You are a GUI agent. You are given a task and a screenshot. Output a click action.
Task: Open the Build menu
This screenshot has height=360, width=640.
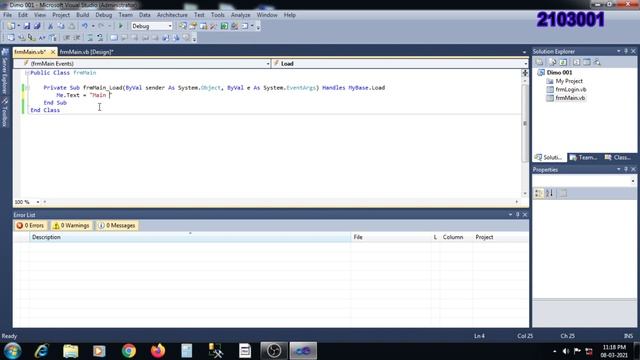click(82, 15)
